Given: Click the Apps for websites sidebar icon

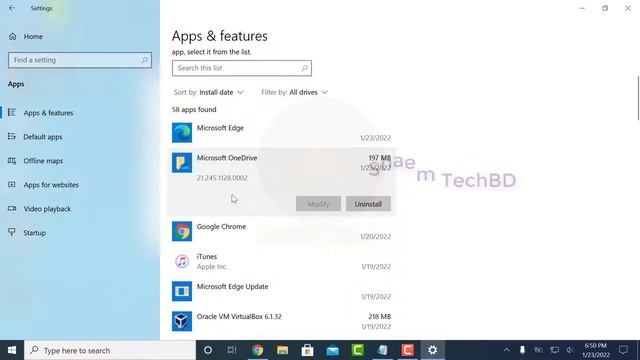Looking at the screenshot, I should click(12, 184).
